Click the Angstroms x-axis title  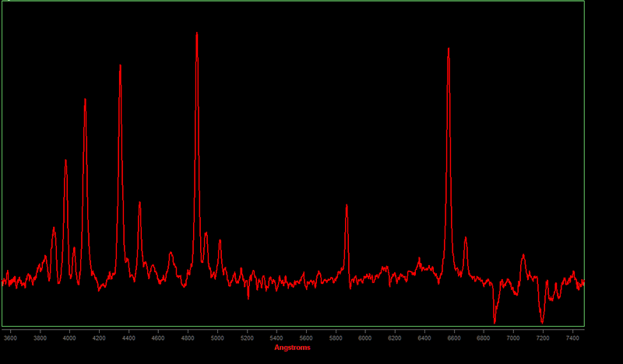point(292,348)
